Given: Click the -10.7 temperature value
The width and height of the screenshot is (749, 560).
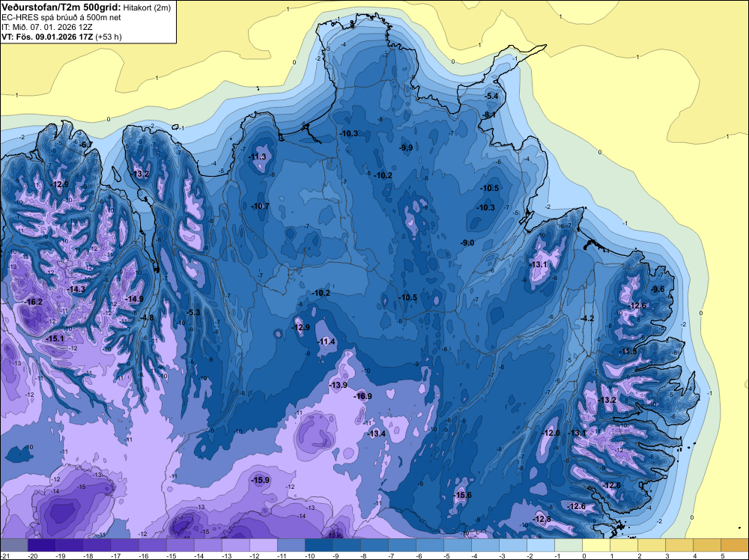Looking at the screenshot, I should (261, 206).
